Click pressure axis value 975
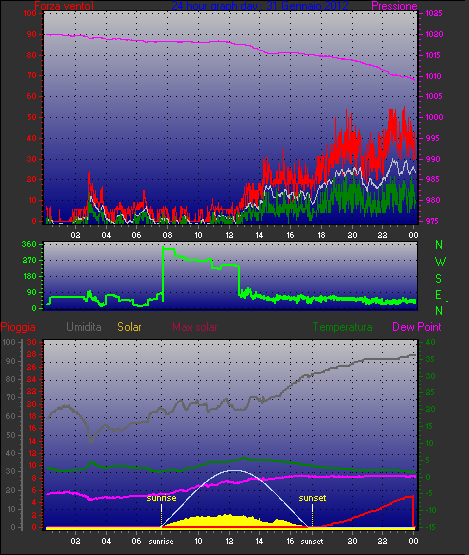 click(433, 221)
